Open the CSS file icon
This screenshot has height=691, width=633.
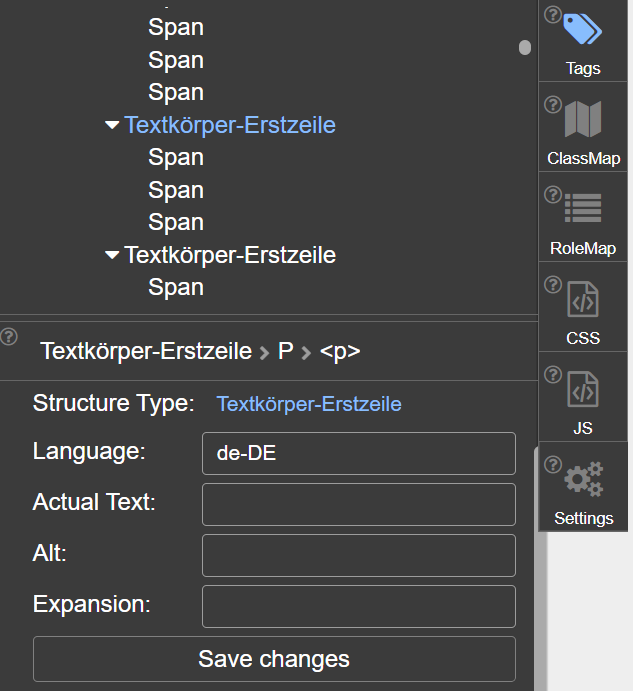click(583, 299)
